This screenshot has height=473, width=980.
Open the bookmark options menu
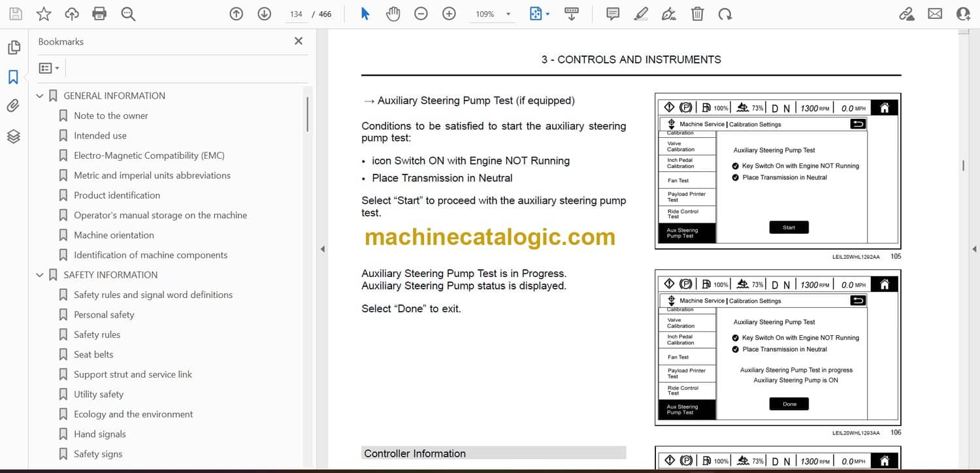pos(49,68)
